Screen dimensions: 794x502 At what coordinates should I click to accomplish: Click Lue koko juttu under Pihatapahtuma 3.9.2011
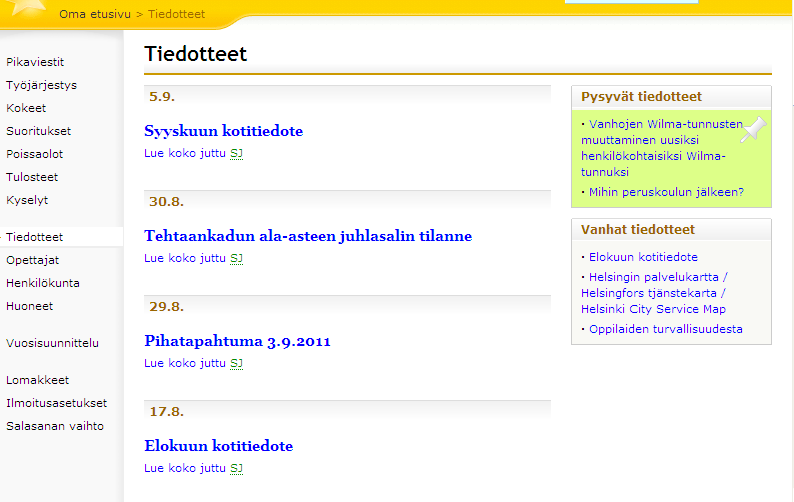coord(185,363)
